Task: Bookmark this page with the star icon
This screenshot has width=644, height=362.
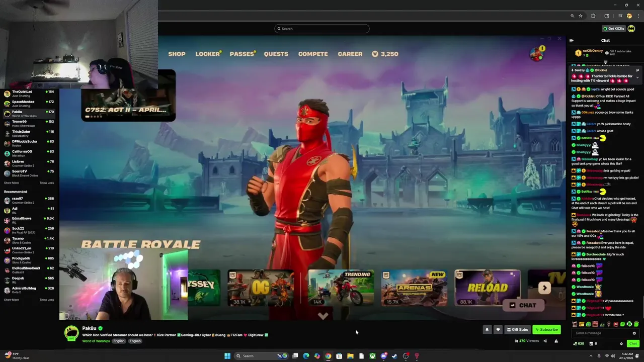Action: [581, 16]
